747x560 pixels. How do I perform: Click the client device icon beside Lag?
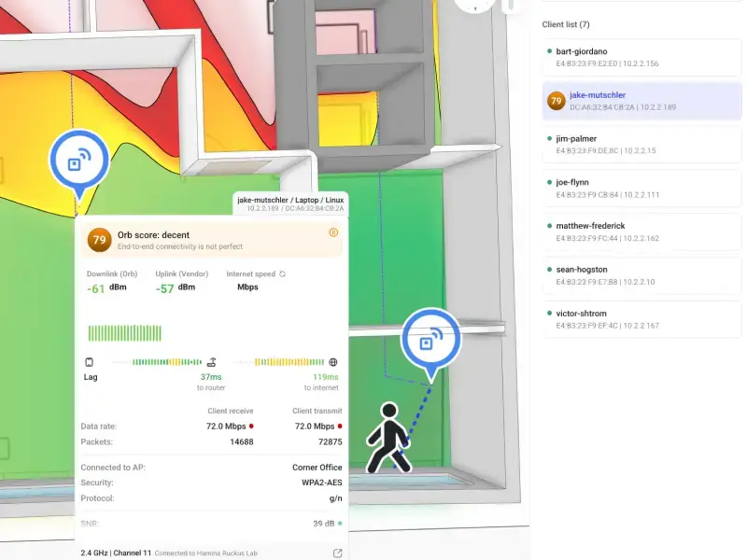(x=90, y=362)
